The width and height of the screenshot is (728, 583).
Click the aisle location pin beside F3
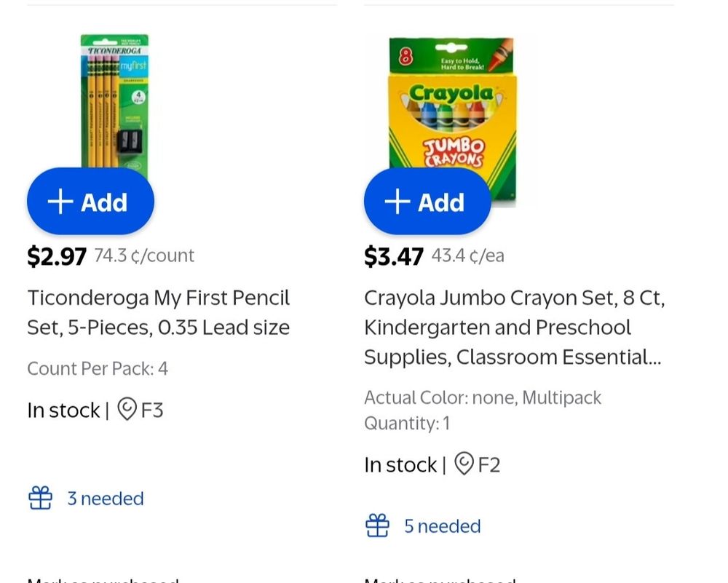pyautogui.click(x=127, y=410)
